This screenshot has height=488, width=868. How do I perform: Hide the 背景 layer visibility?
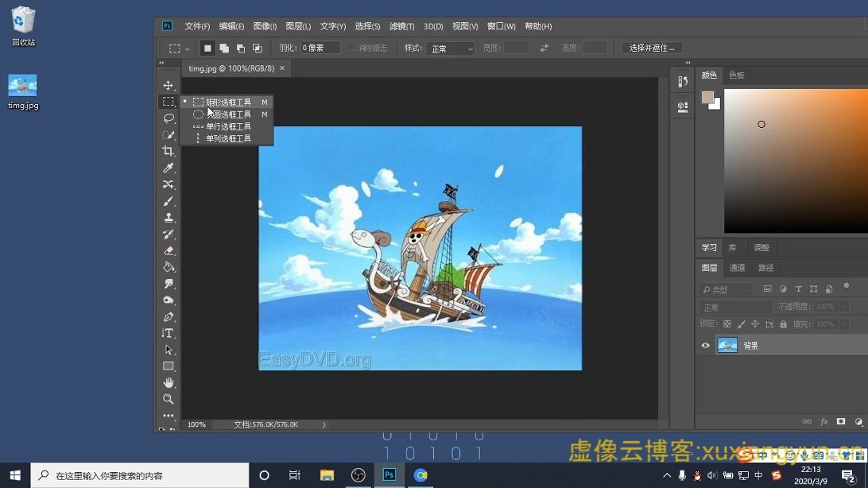[x=704, y=345]
